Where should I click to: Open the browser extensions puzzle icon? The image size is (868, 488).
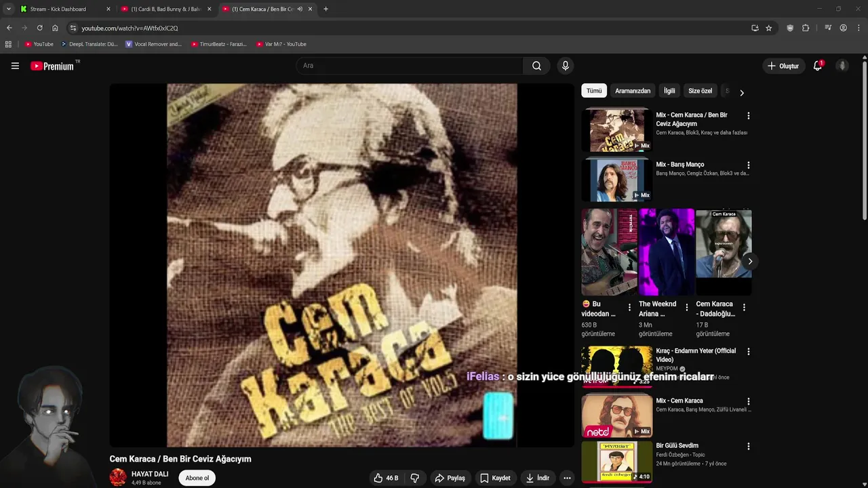pyautogui.click(x=806, y=28)
